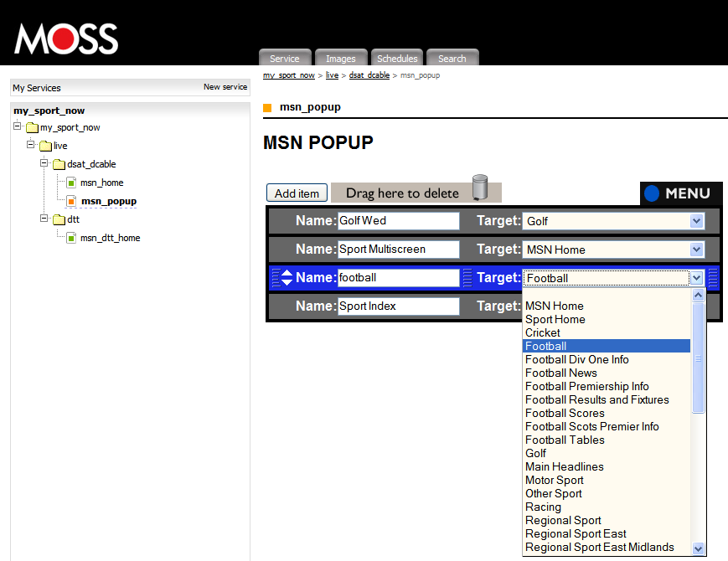
Task: Collapse the my_sport_now tree node
Action: (18, 126)
